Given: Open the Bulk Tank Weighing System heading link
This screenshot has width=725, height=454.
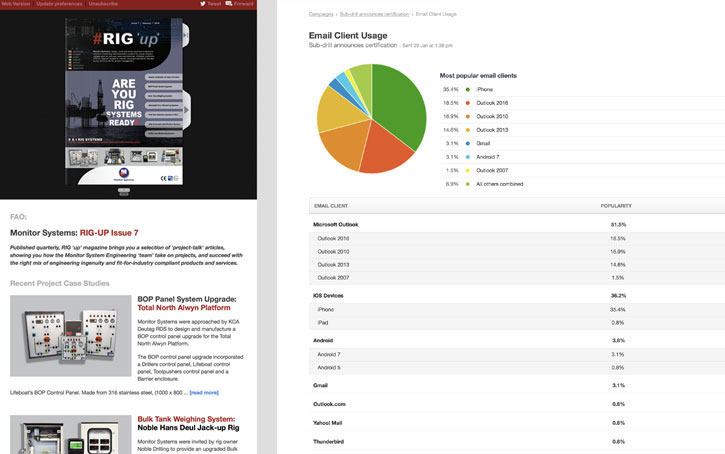Looking at the screenshot, I should 186,419.
